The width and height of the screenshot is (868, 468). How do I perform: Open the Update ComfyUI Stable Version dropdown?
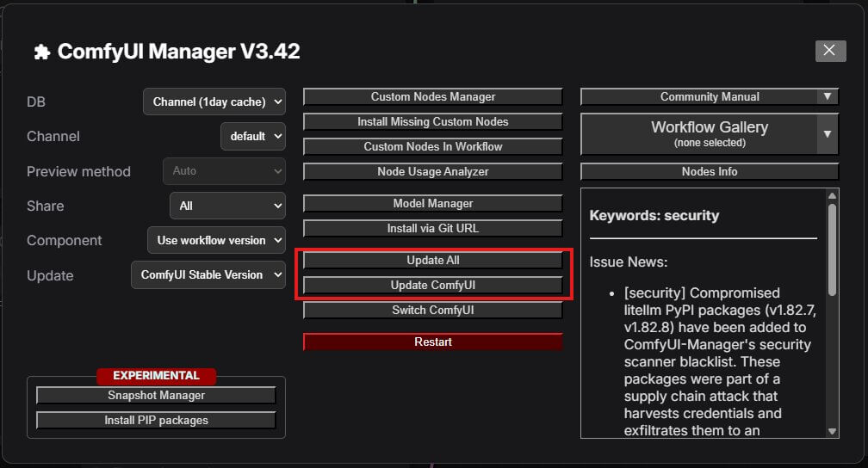pos(208,275)
